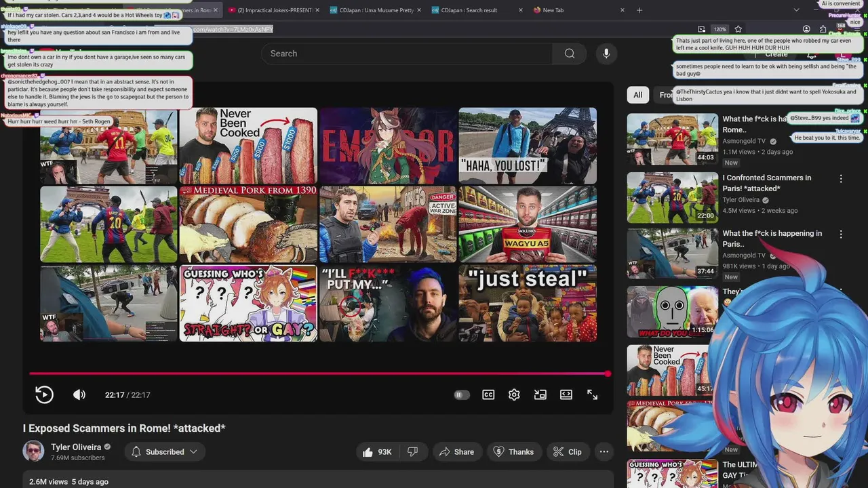Open HAHA, YOU LOST end screen video
The width and height of the screenshot is (868, 488).
coord(528,146)
